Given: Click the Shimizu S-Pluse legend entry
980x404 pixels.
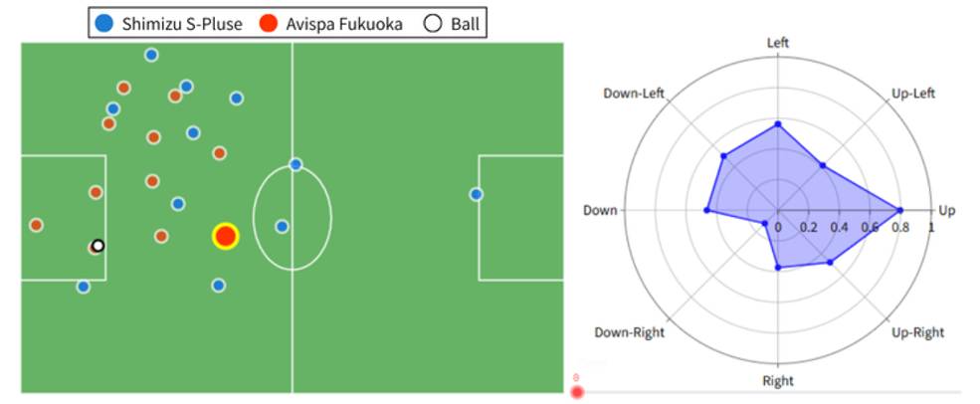Looking at the screenshot, I should 167,23.
